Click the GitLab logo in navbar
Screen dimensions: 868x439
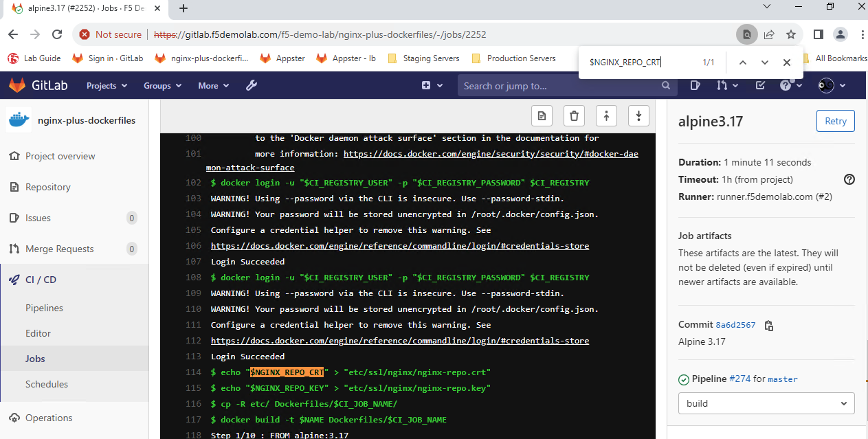click(36, 85)
